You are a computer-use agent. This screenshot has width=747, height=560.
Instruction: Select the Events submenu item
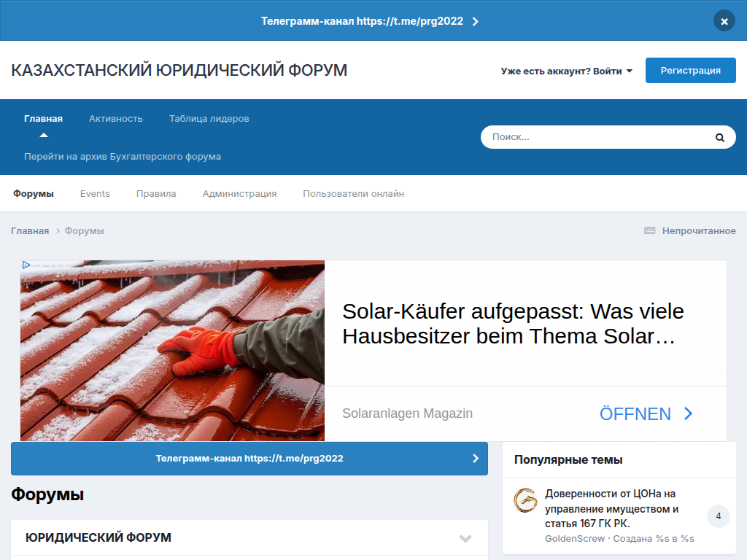click(x=95, y=194)
